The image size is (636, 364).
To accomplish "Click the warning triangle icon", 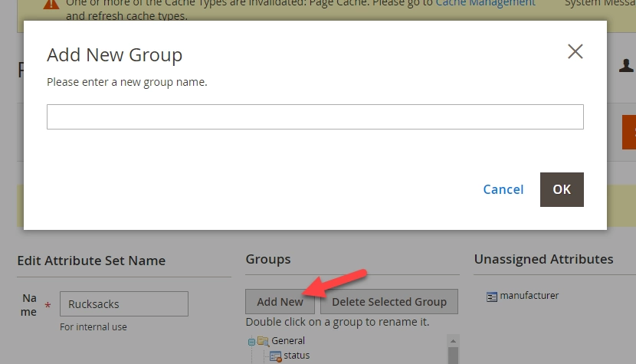I will 51,4.
